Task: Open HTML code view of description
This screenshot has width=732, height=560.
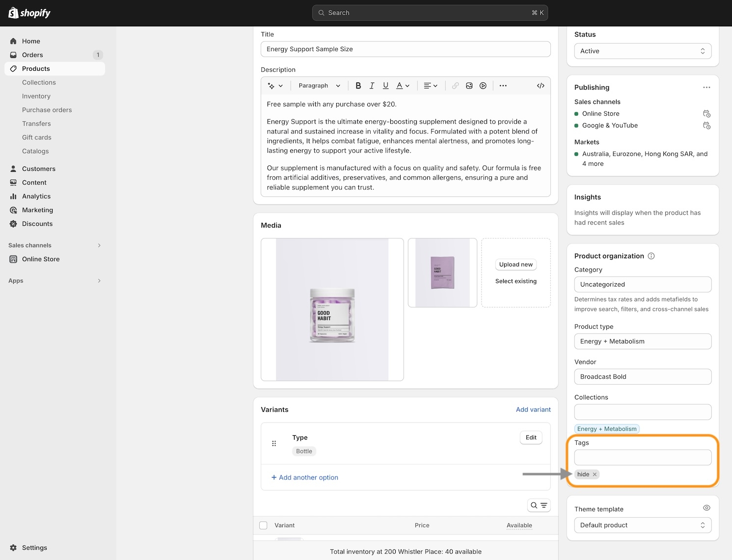Action: (x=541, y=85)
